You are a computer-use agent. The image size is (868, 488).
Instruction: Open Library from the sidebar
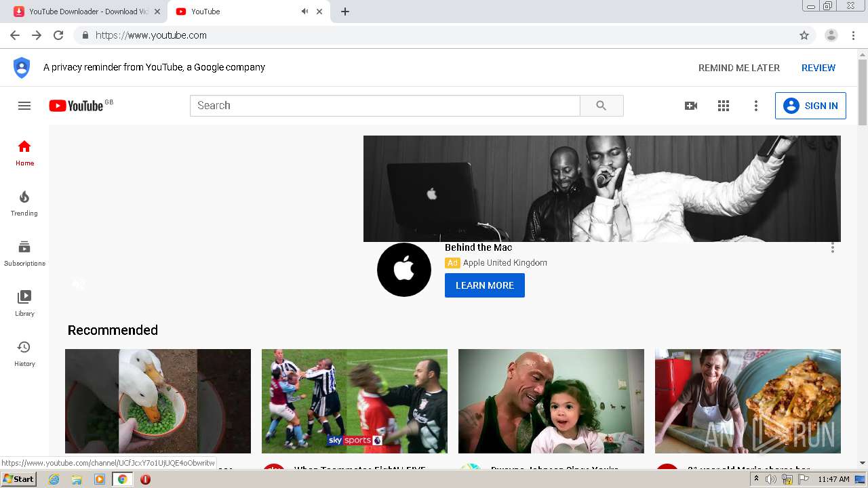[24, 304]
